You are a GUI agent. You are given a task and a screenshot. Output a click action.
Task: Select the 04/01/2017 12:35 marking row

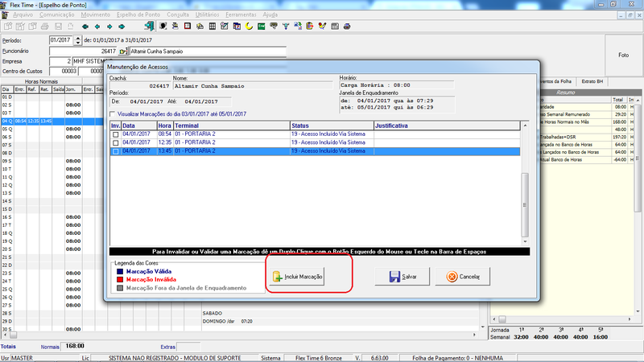tap(315, 143)
